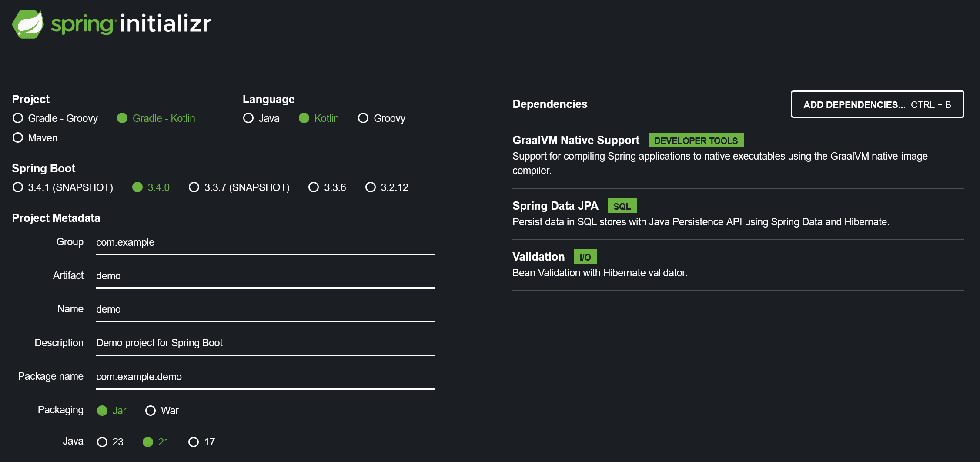Click the Packaging field label

[x=60, y=410]
